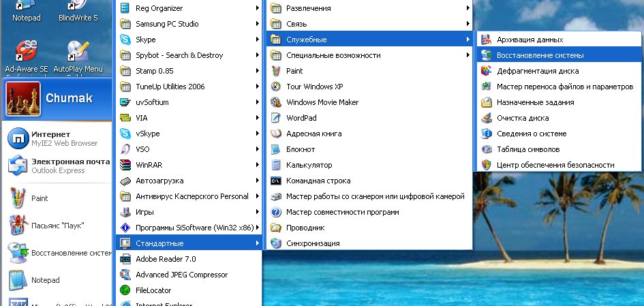This screenshot has height=306, width=644.
Task: Open Таблица символов menu item
Action: [x=528, y=149]
